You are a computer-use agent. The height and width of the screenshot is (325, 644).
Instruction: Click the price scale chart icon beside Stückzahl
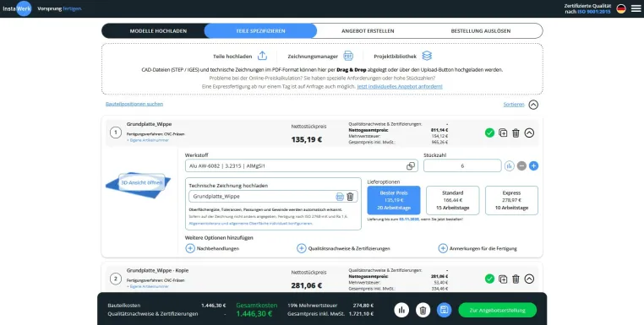click(x=510, y=165)
